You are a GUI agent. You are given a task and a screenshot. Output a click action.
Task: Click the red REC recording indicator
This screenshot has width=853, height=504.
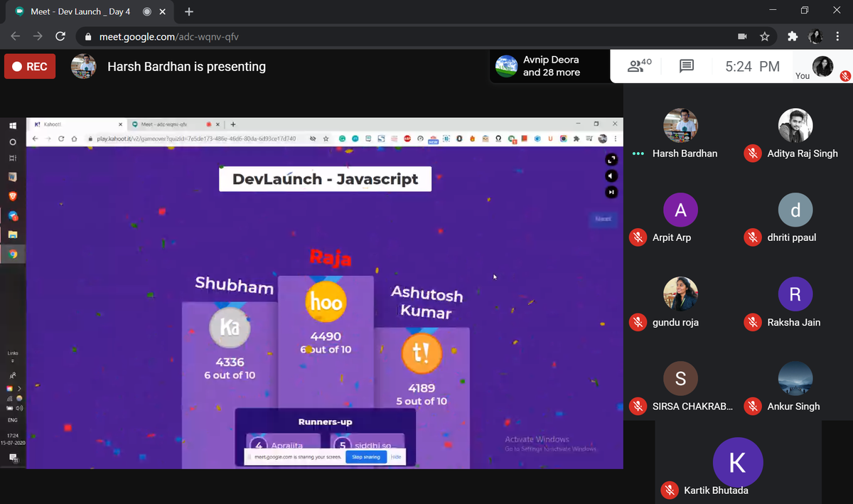click(x=30, y=67)
